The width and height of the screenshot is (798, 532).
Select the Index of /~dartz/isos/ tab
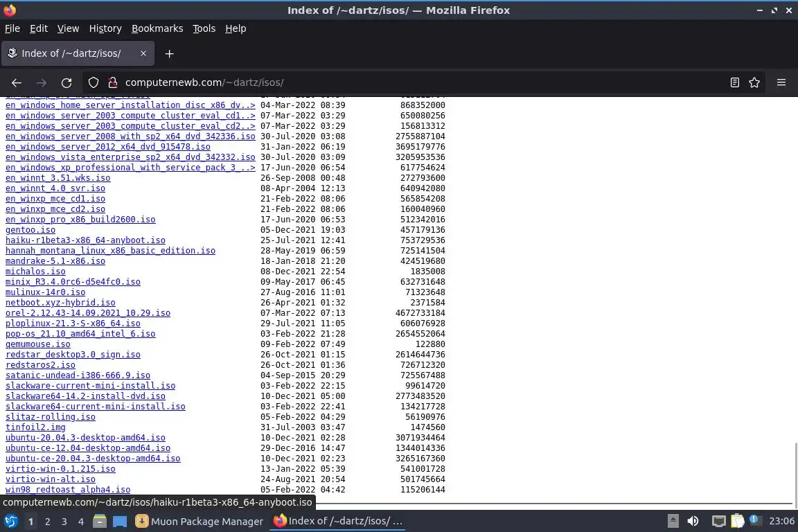click(78, 53)
